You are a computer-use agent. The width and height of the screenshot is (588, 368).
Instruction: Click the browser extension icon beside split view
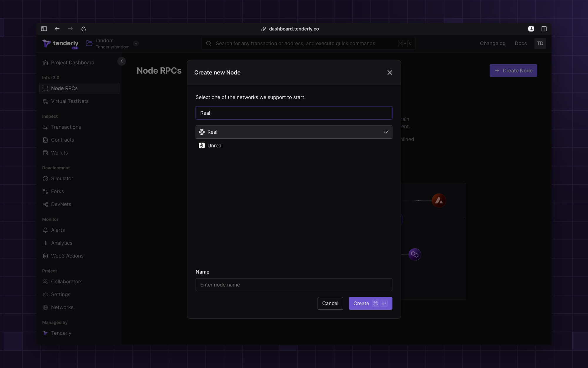531,29
